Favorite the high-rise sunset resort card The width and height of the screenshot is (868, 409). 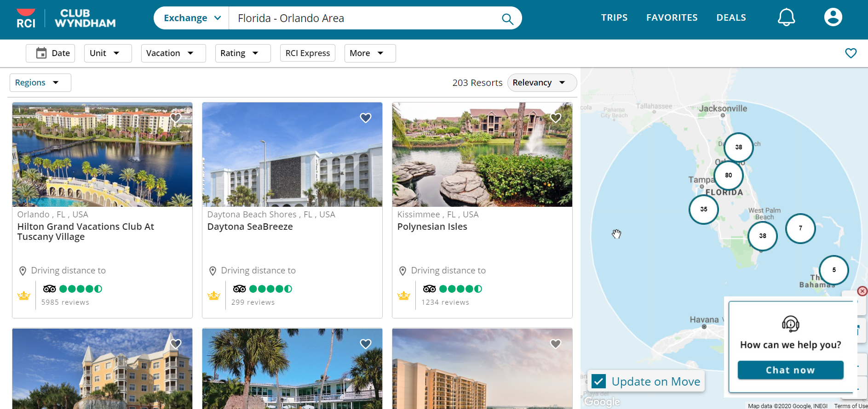(x=556, y=344)
